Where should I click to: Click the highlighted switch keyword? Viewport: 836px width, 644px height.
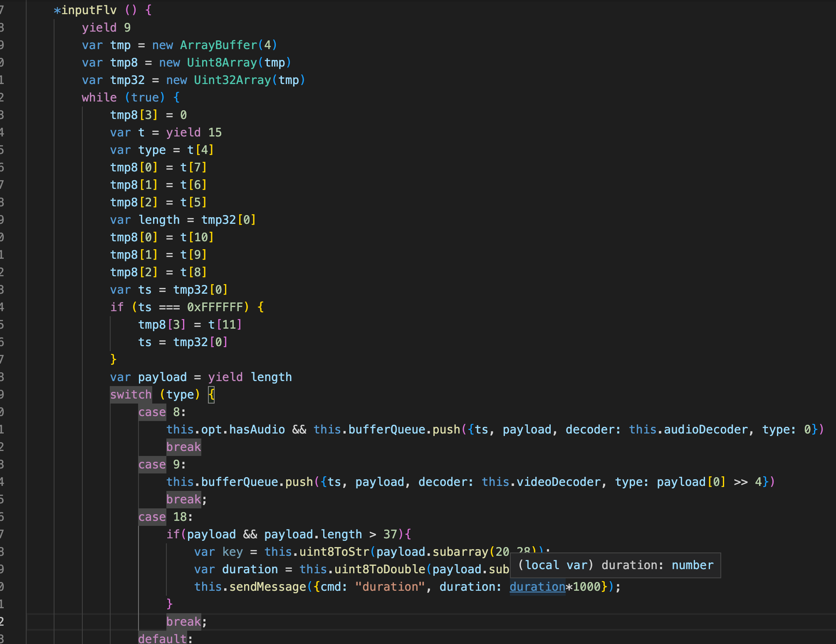(131, 394)
